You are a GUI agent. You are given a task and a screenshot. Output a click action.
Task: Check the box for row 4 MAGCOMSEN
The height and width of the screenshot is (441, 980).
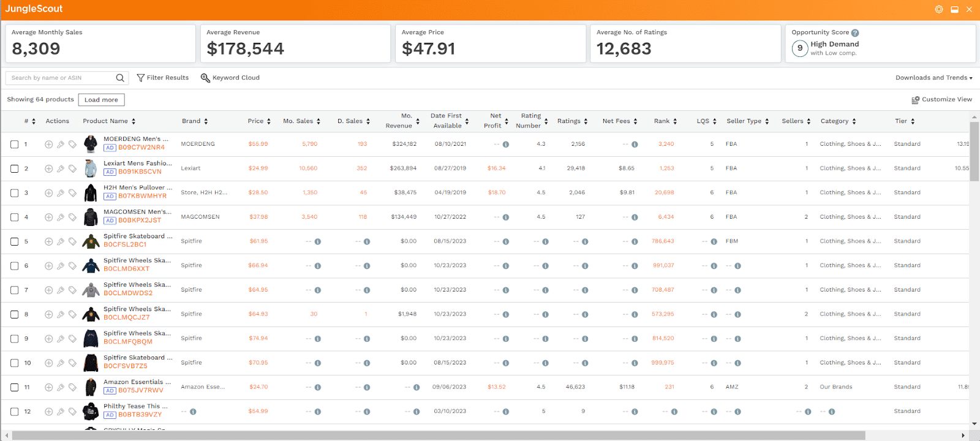[14, 217]
